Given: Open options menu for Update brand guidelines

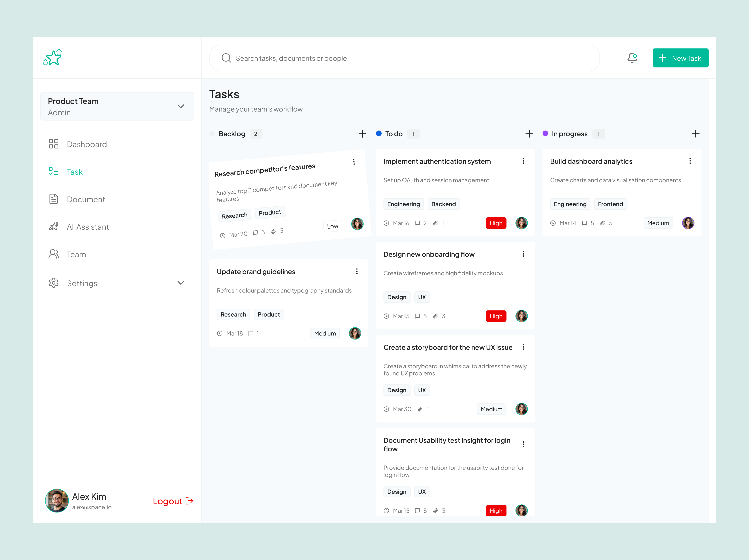Looking at the screenshot, I should pyautogui.click(x=357, y=271).
